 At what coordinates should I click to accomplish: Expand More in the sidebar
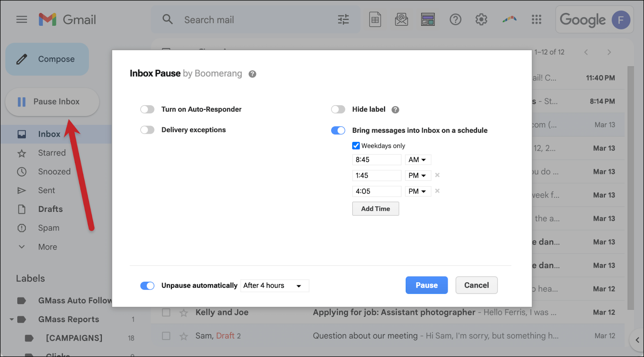47,247
